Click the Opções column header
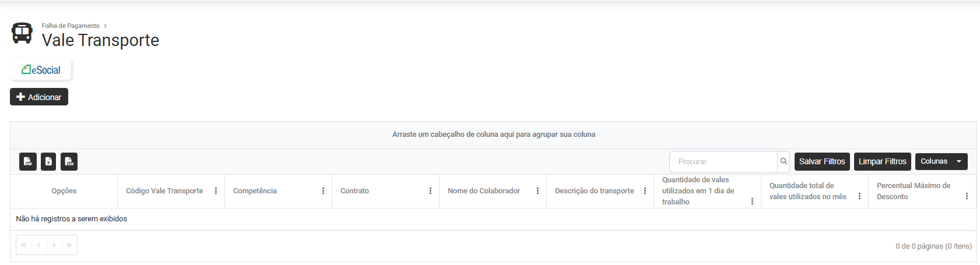Screen dimensions: 980x265 tap(64, 191)
